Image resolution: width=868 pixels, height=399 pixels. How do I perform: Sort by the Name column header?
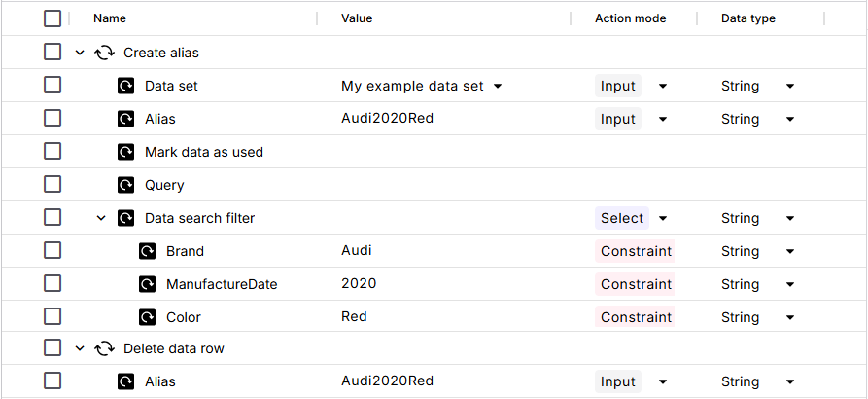tap(110, 18)
